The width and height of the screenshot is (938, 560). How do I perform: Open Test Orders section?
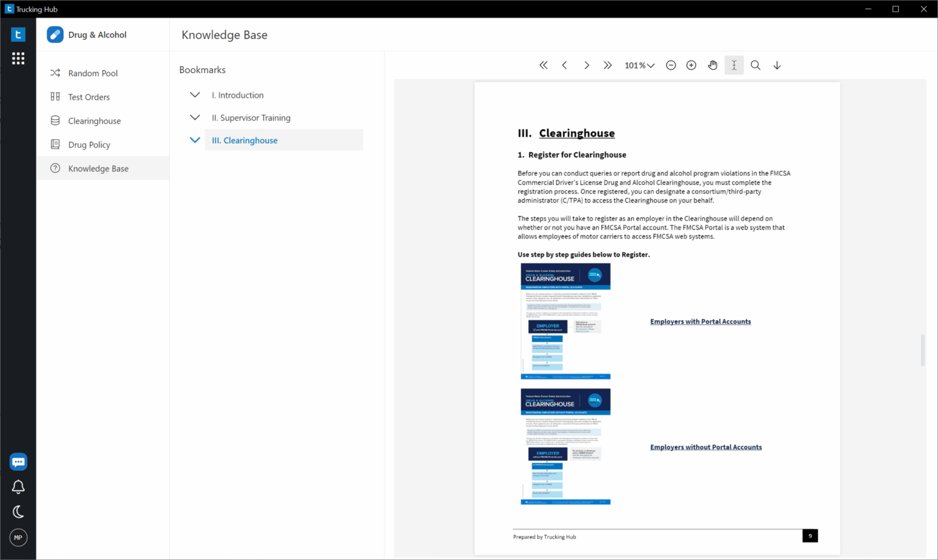point(103,97)
